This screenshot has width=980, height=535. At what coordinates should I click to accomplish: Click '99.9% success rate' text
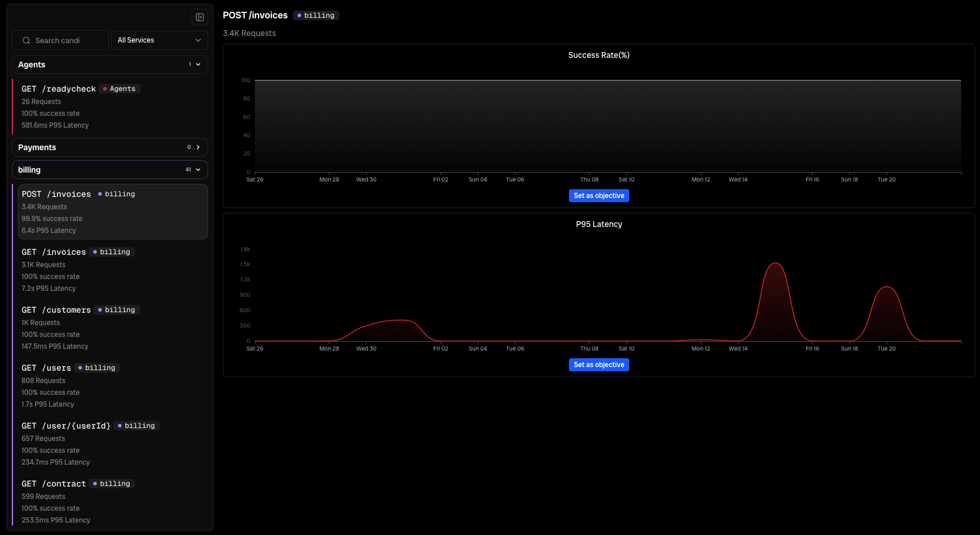point(52,219)
